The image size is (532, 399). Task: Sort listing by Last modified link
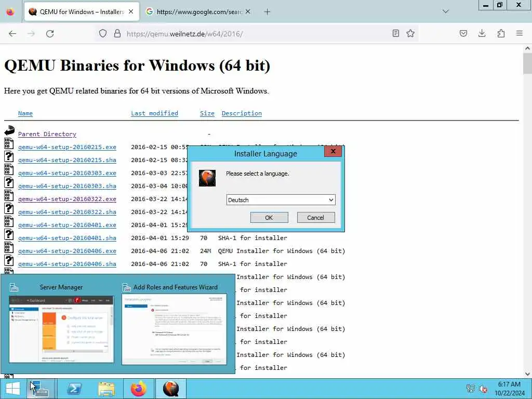pos(154,113)
